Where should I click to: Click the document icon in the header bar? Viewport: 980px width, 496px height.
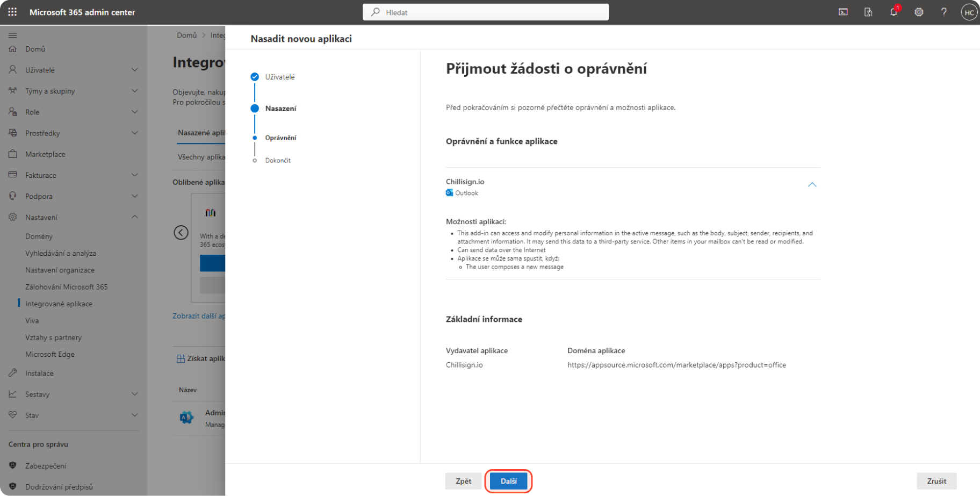pos(868,12)
